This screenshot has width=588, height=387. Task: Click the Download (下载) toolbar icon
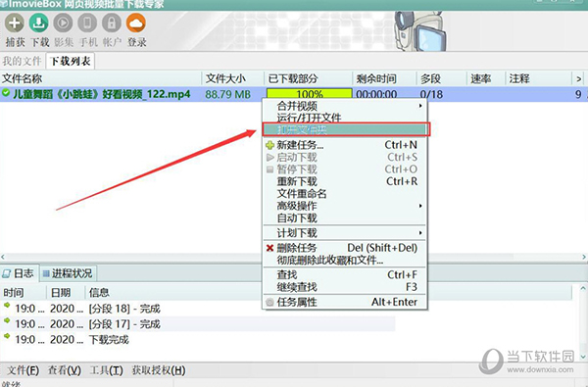pos(39,23)
